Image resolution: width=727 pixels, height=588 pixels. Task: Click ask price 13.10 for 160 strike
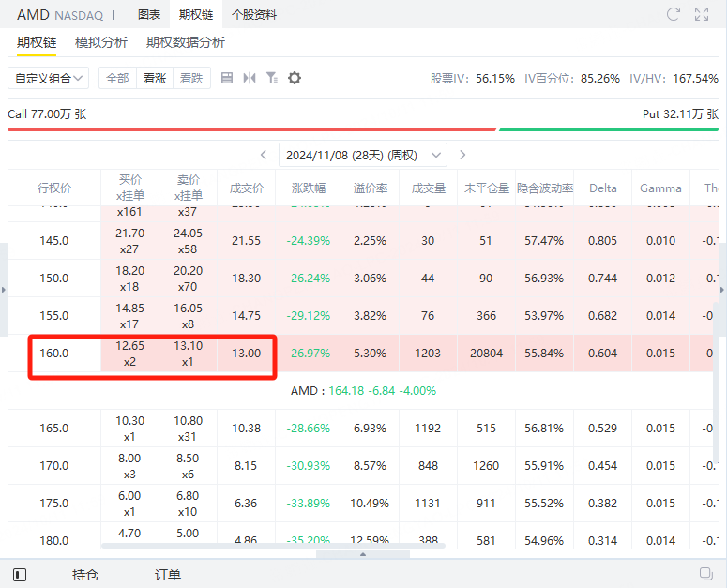(x=189, y=346)
